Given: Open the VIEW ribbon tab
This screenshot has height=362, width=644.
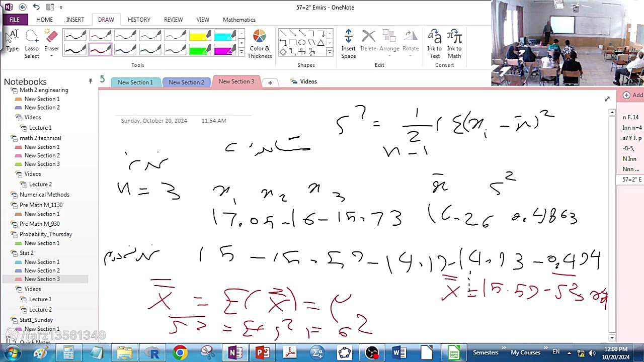Looking at the screenshot, I should [x=203, y=20].
